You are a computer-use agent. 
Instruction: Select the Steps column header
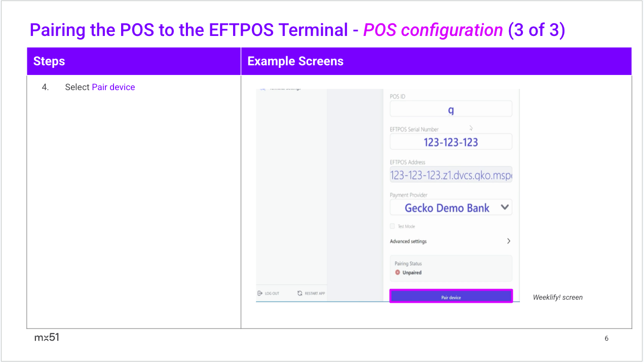[49, 61]
